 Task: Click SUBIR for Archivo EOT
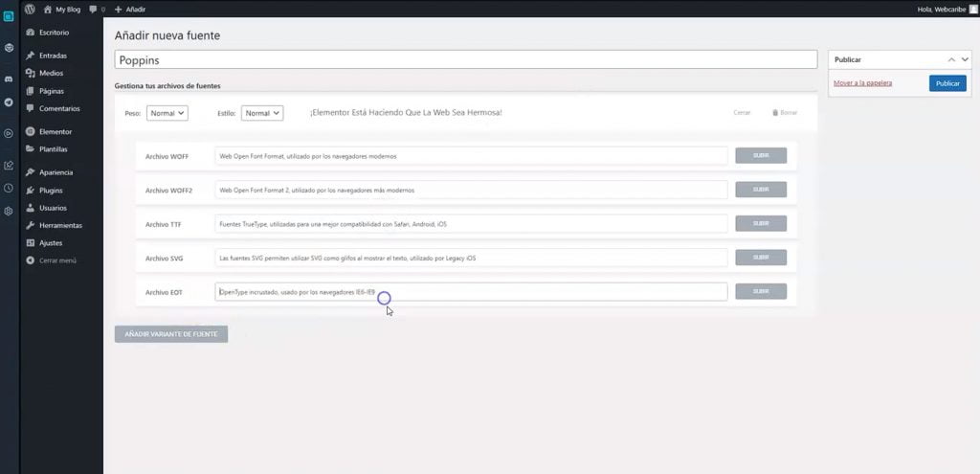(x=761, y=291)
